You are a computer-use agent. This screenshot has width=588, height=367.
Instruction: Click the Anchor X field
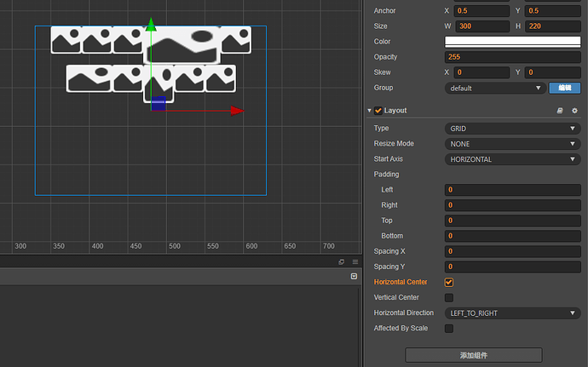tap(481, 11)
